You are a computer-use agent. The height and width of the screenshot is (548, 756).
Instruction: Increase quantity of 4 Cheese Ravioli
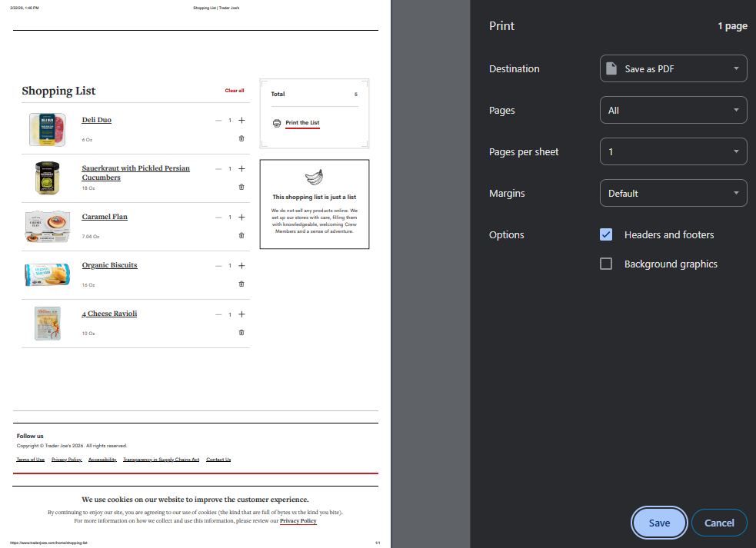(241, 314)
